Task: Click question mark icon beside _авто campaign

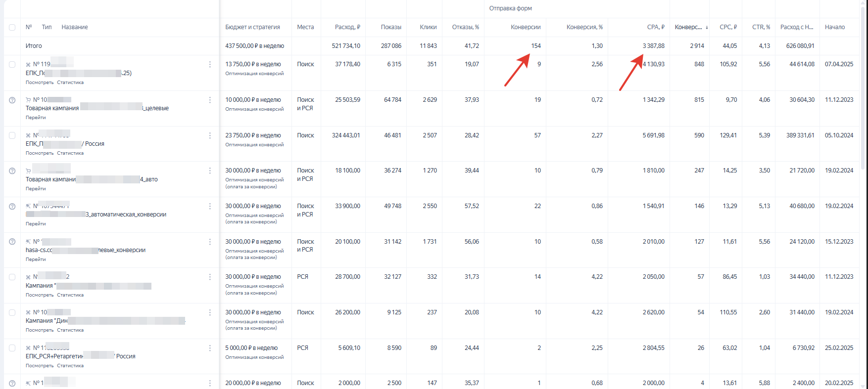Action: tap(12, 171)
